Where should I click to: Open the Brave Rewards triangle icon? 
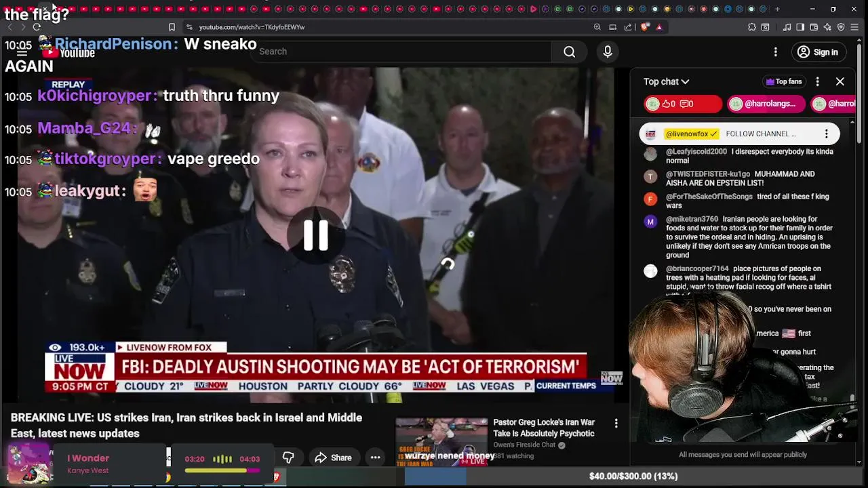tap(659, 27)
